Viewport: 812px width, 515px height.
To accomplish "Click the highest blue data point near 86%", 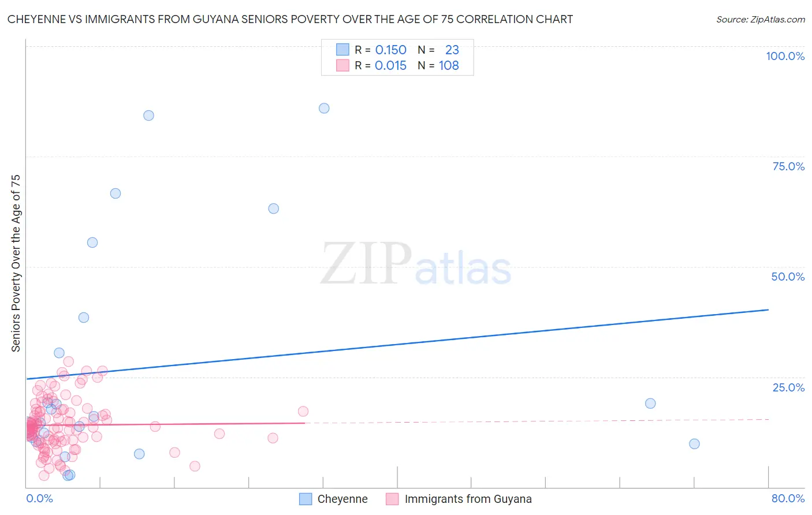I will pyautogui.click(x=324, y=109).
